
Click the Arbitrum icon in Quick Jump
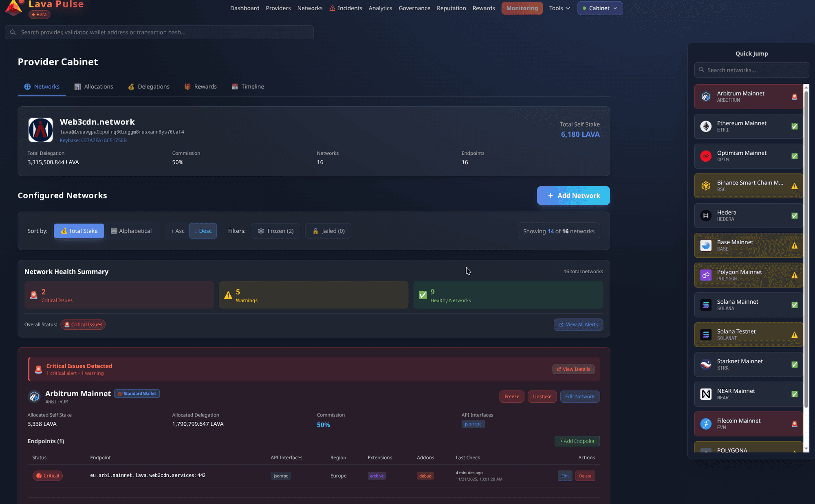point(706,96)
